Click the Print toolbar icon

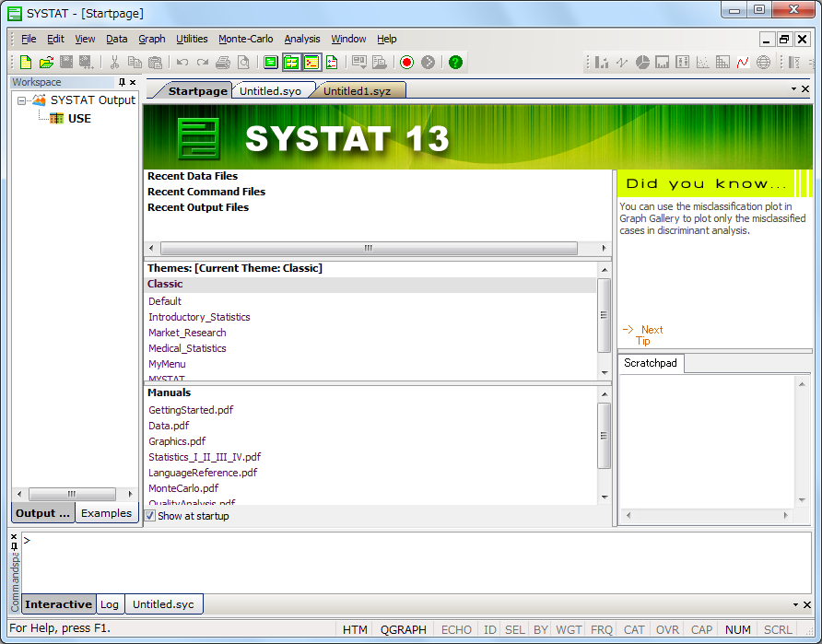(223, 63)
